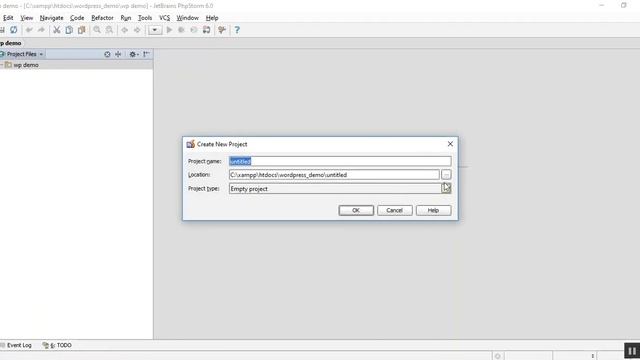Viewport: 640px width, 360px height.
Task: Click the Empty project type combo box
Action: [340, 189]
